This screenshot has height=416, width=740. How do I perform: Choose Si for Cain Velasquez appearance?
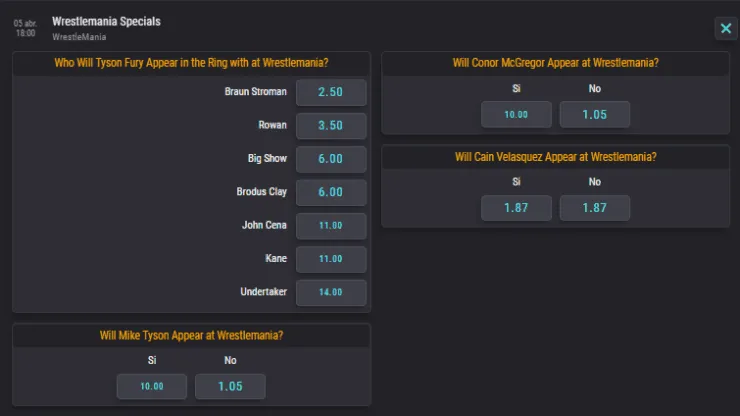(x=516, y=208)
